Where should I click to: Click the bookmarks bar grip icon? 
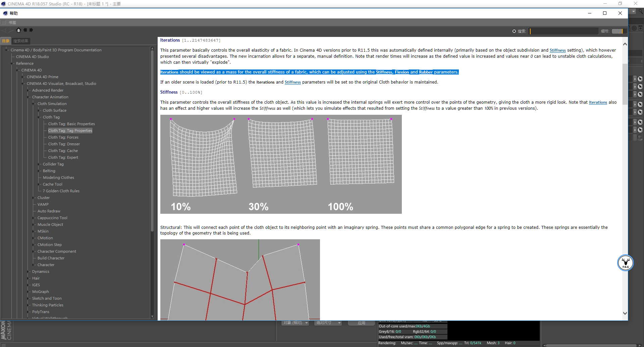click(x=4, y=22)
